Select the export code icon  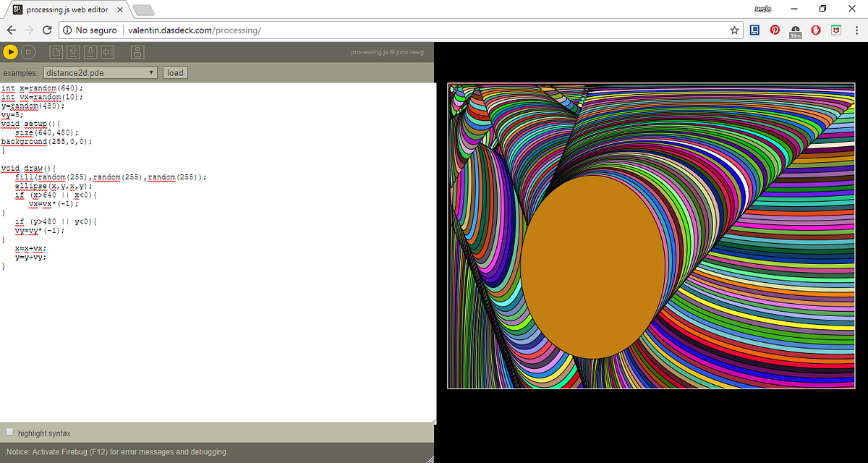pyautogui.click(x=108, y=51)
